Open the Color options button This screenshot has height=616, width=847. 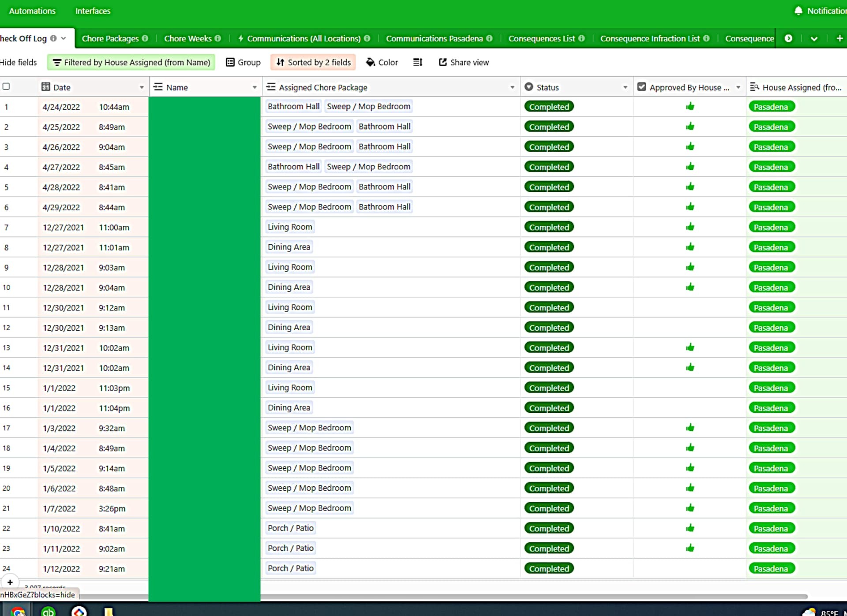[382, 62]
